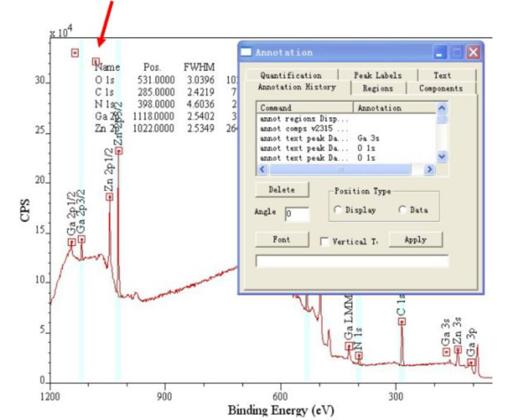Select the N 1s peak marker
This screenshot has height=420, width=512.
(358, 356)
